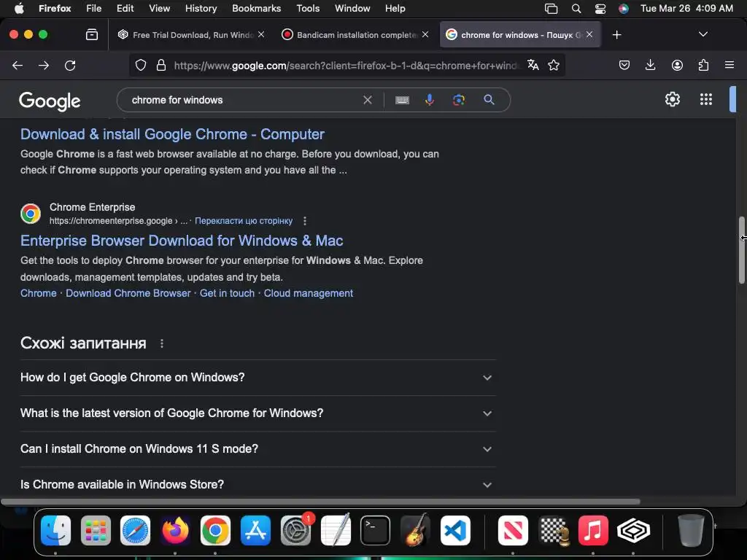
Task: View site security padlock info
Action: pos(161,65)
